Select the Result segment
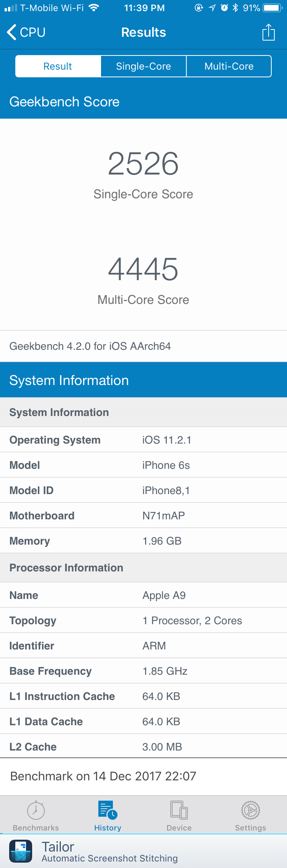 pos(58,66)
